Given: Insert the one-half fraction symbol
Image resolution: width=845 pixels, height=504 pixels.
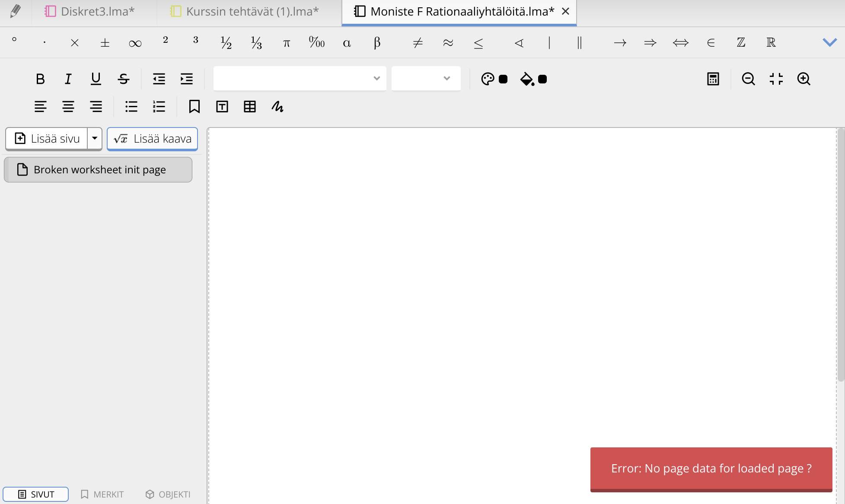Looking at the screenshot, I should [x=226, y=42].
